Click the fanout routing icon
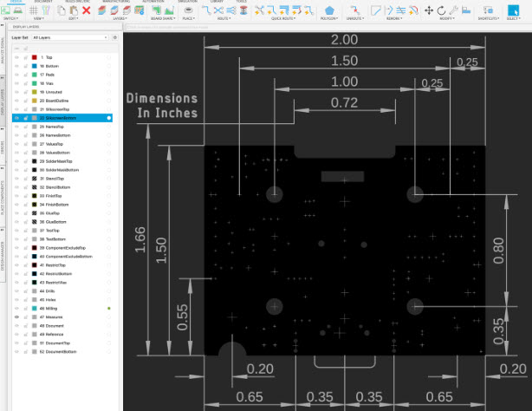The width and height of the screenshot is (532, 411). tap(231, 10)
